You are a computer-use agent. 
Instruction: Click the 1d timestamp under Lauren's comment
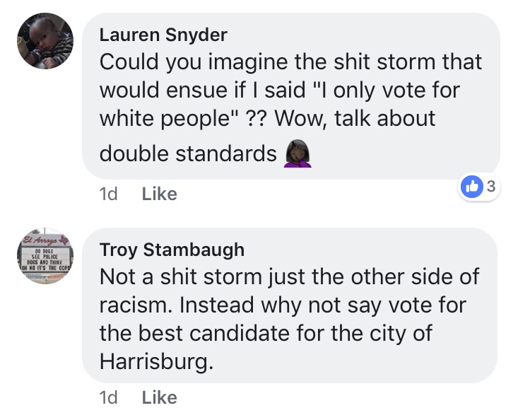[108, 194]
